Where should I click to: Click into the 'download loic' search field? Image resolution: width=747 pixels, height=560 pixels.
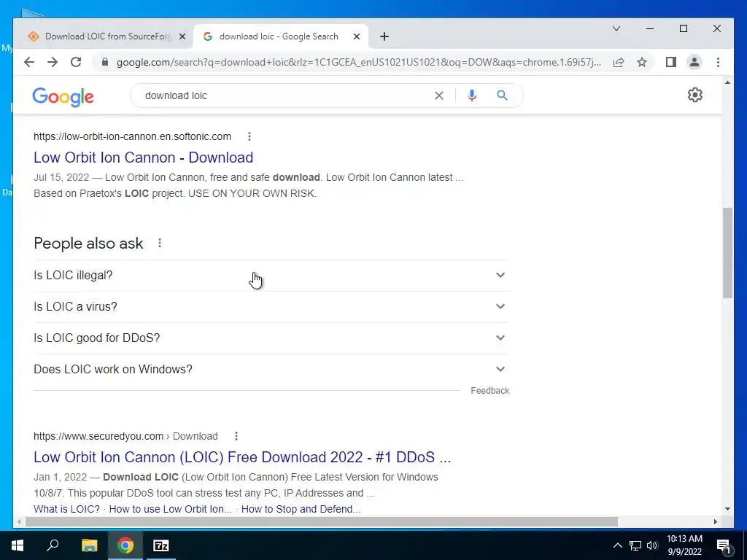(286, 96)
